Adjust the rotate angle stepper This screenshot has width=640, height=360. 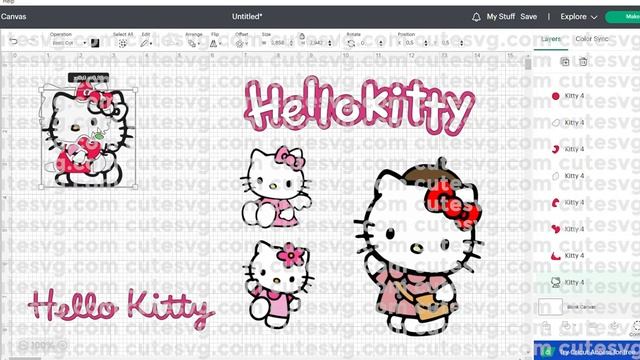pyautogui.click(x=381, y=43)
